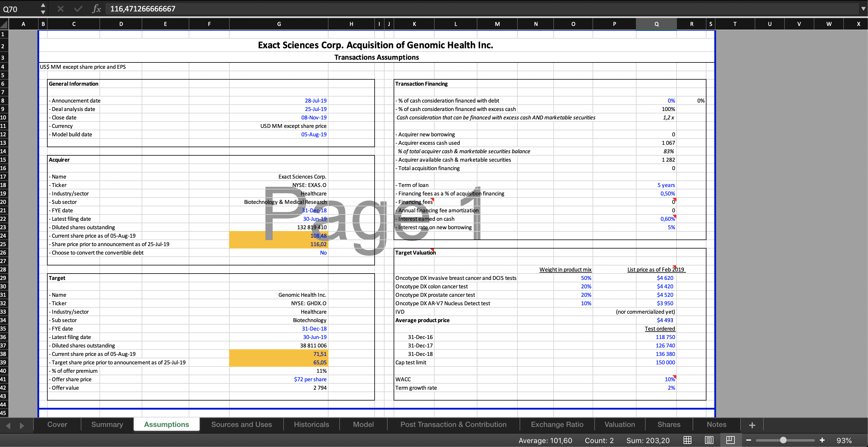Open the Cover sheet tab
Viewport: 868px width, 447px height.
(x=57, y=424)
